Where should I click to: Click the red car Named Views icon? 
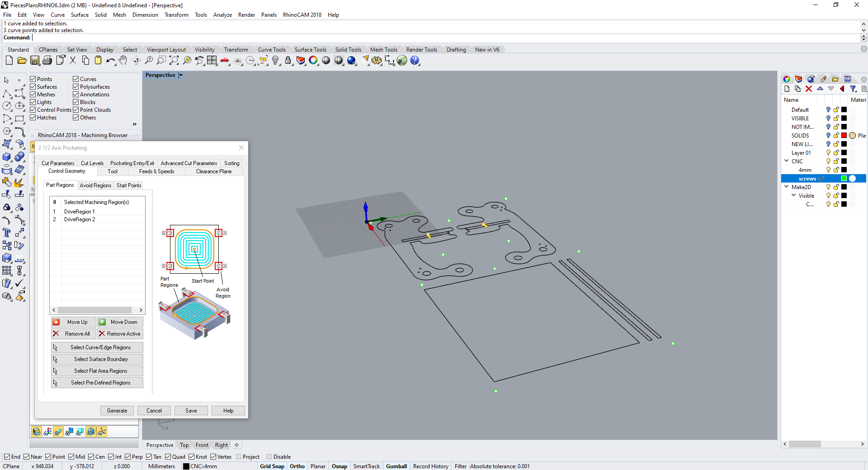click(x=225, y=60)
